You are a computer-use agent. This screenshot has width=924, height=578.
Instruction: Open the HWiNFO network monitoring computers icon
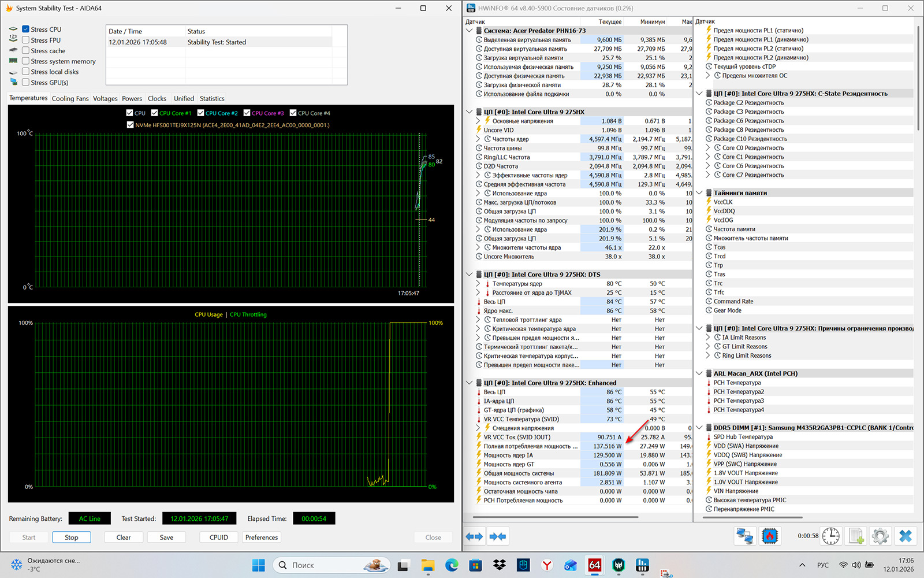tap(744, 536)
